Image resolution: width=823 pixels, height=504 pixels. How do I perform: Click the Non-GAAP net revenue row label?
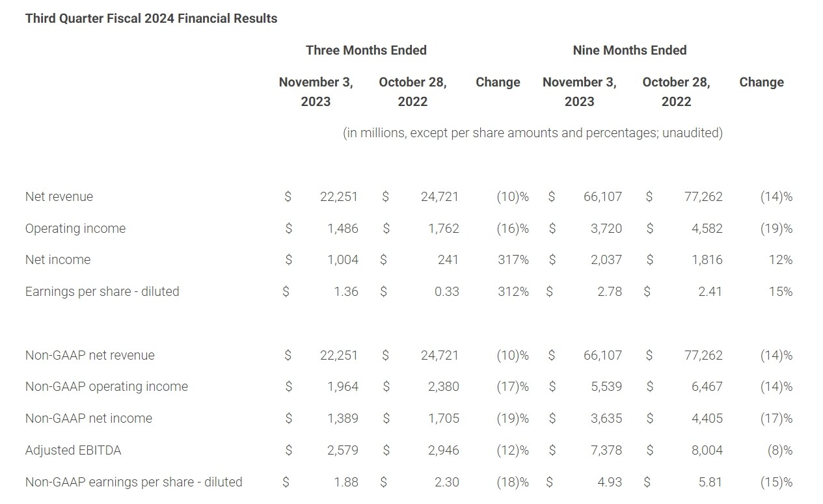(x=90, y=355)
